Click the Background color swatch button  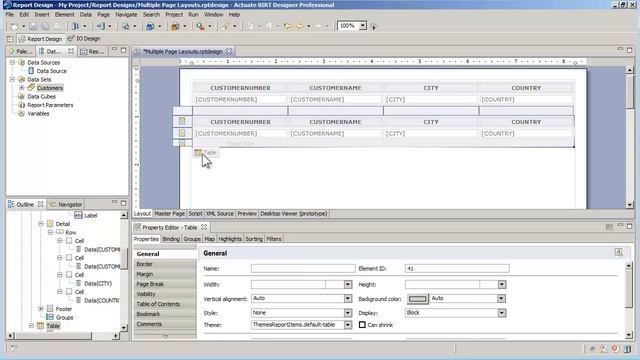(417, 299)
